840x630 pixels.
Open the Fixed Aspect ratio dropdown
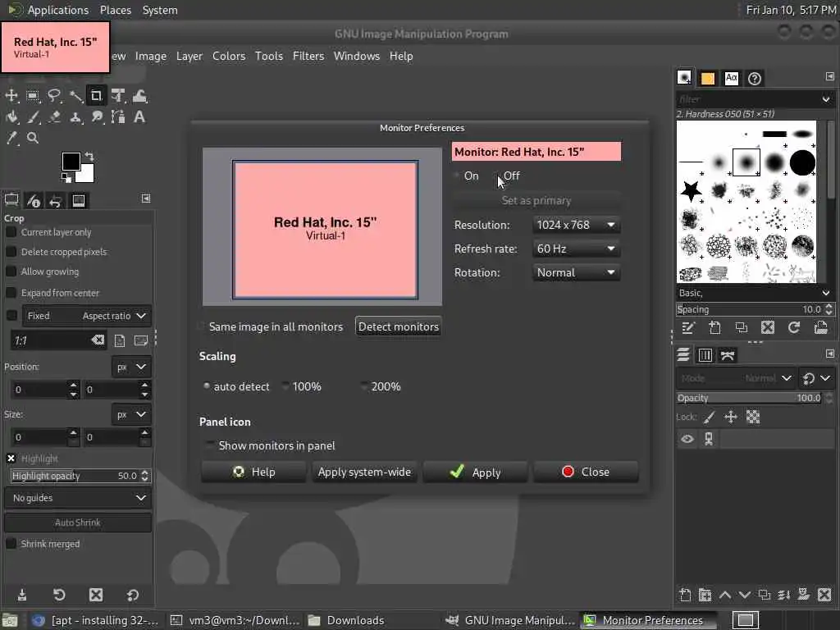pos(87,316)
